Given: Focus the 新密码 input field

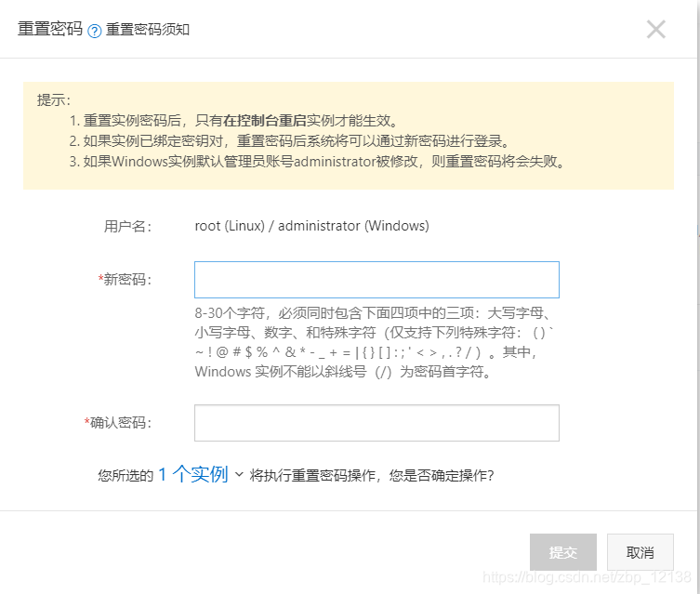Looking at the screenshot, I should 376,280.
